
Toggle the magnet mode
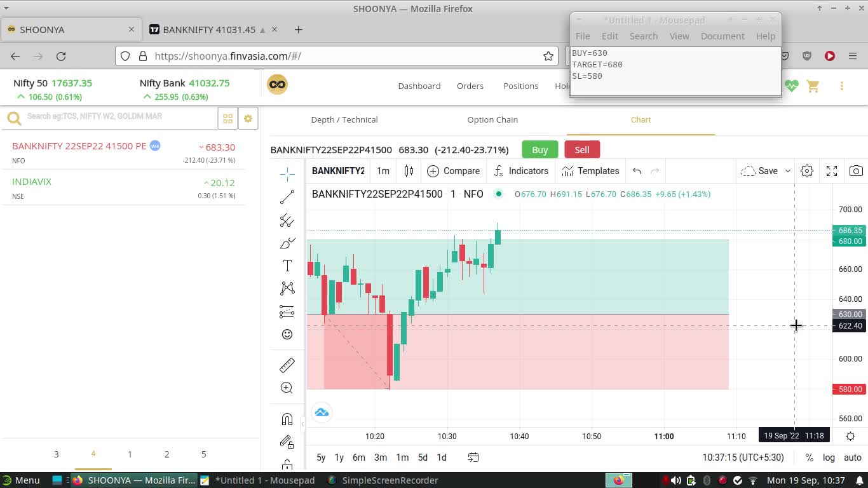(287, 419)
